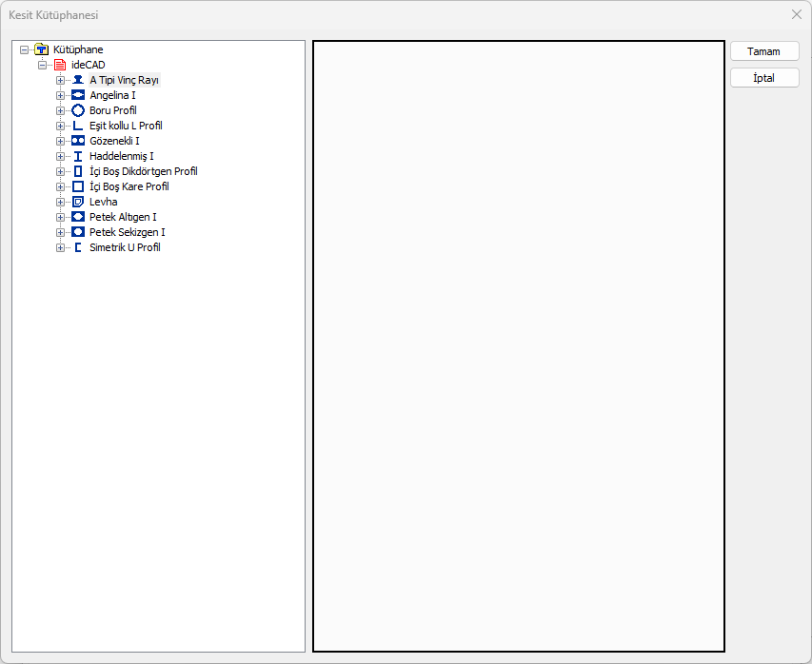
Task: Expand the Petek Altıgen I node
Action: point(61,217)
